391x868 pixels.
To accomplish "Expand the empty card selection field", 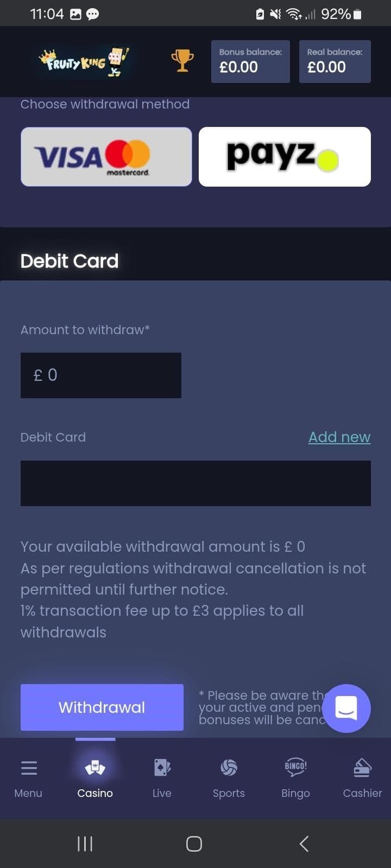I will (x=195, y=483).
